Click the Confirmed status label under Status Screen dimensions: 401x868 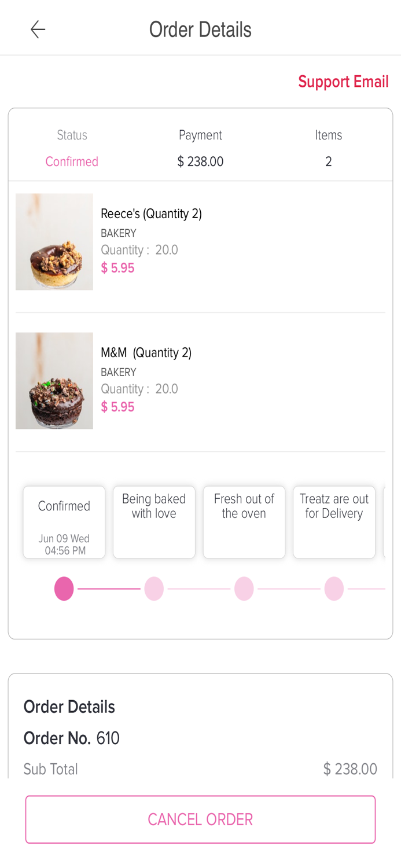pyautogui.click(x=72, y=161)
